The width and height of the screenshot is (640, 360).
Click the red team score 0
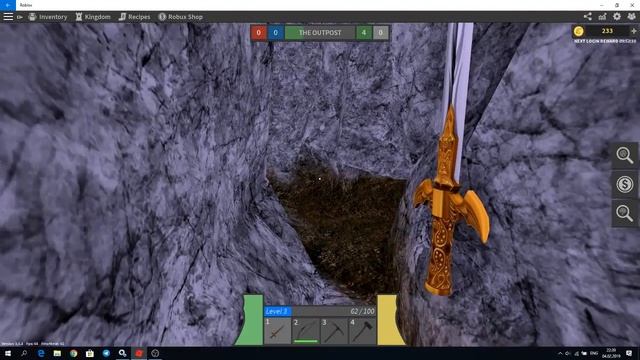click(258, 33)
